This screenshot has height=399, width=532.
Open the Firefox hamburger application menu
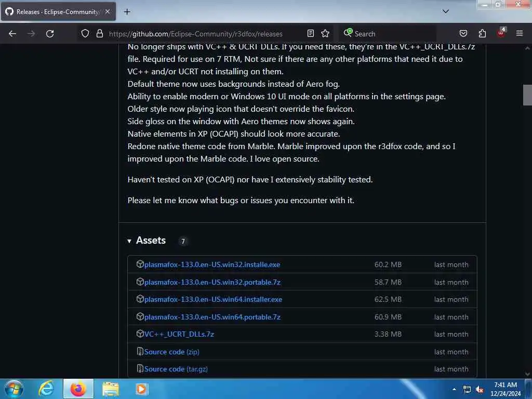click(x=520, y=33)
